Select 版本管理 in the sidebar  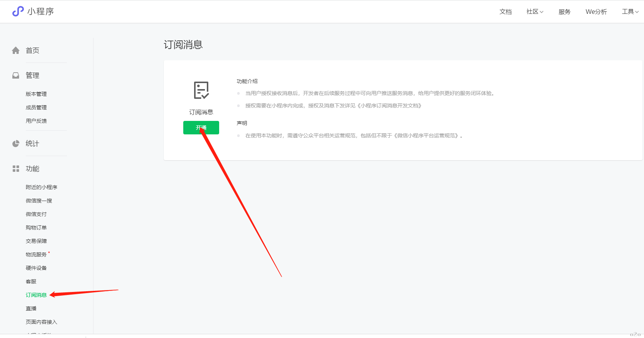pyautogui.click(x=36, y=94)
